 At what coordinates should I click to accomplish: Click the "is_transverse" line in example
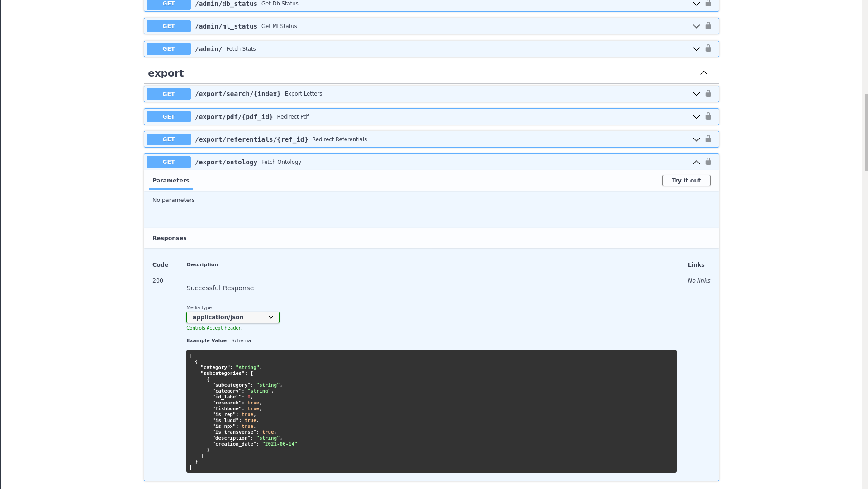244,432
